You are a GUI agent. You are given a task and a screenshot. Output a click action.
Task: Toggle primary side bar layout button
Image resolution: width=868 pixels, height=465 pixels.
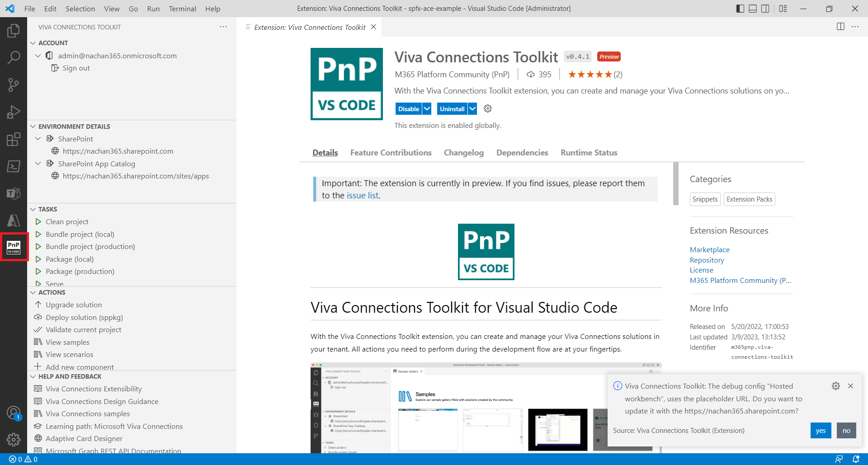tap(740, 9)
